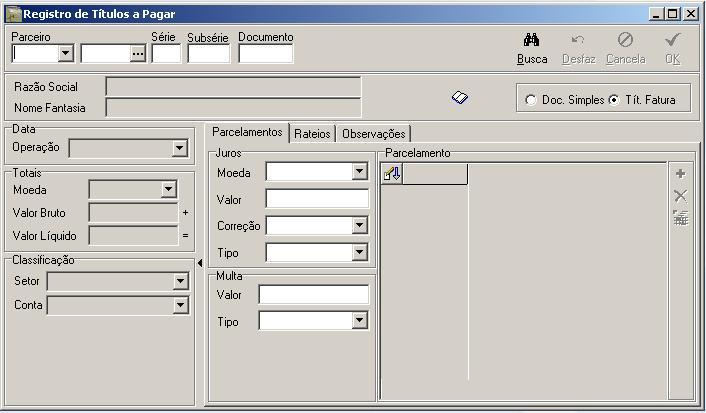The image size is (706, 413).
Task: Open the Juros Moeda dropdown
Action: coord(359,172)
